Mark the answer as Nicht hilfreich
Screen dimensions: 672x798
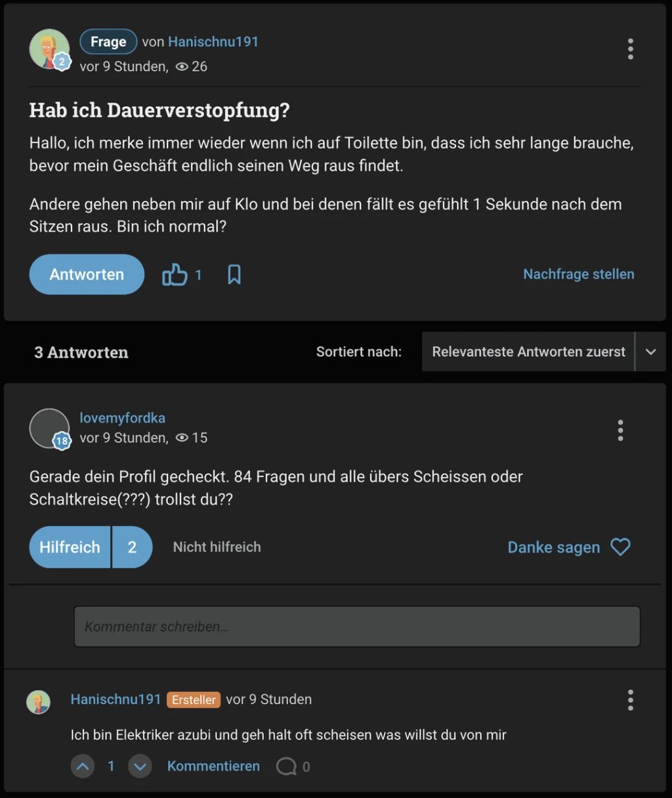[217, 547]
